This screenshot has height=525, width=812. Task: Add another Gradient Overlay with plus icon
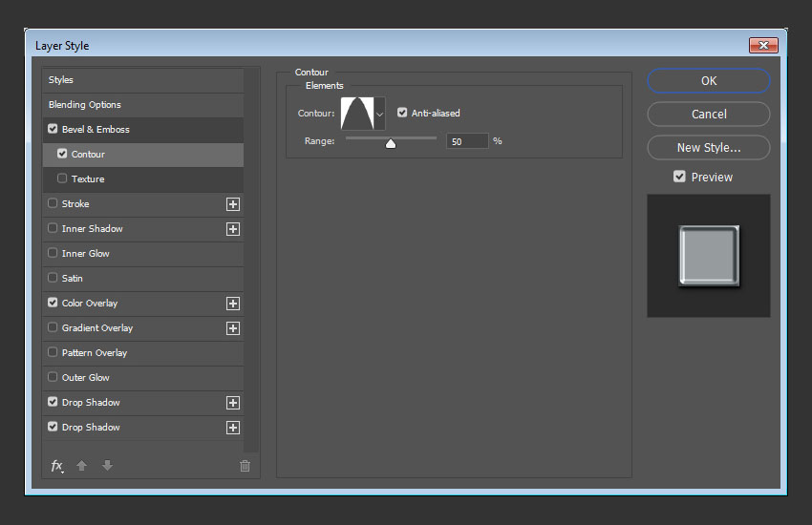point(233,328)
